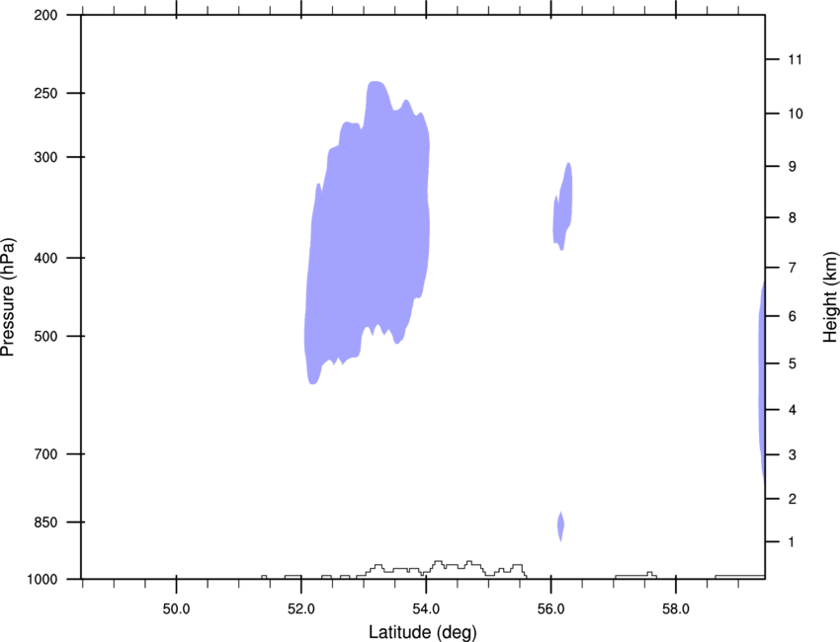Screen dimensions: 840x642
Task: Click the 52.0 latitude tick label
Action: 301,609
